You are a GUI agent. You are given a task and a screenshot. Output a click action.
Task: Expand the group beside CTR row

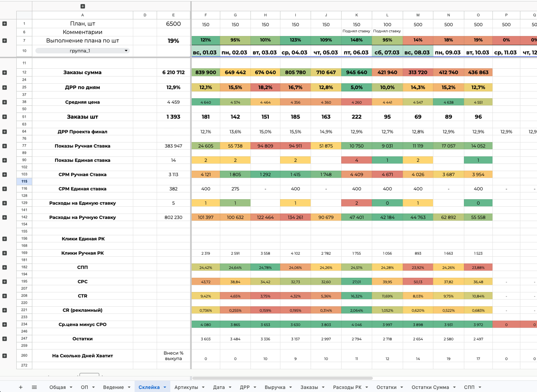click(x=4, y=296)
